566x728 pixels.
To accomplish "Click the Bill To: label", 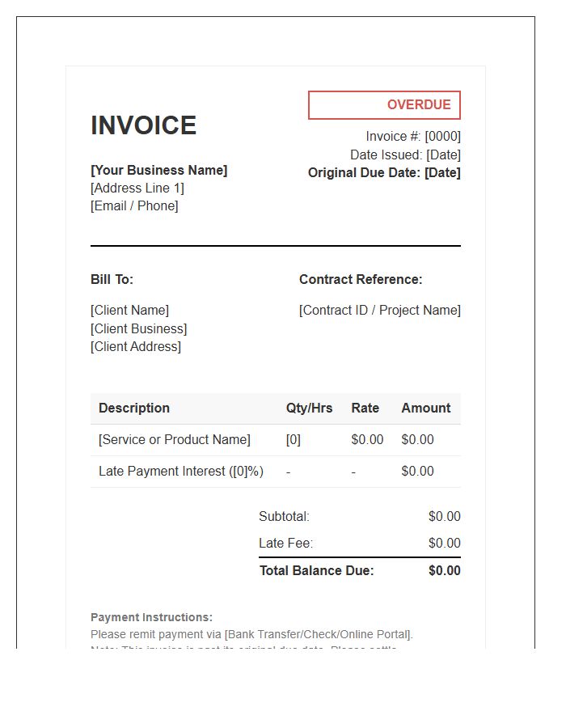I will 112,280.
